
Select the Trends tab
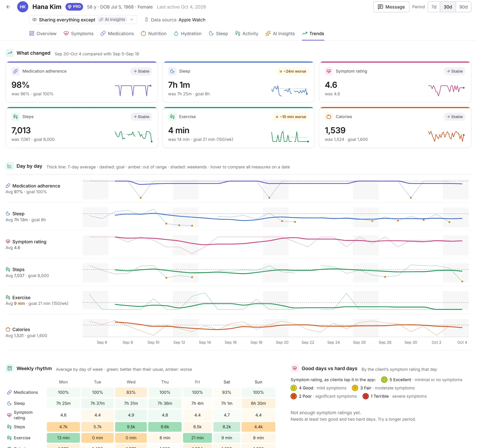tap(313, 34)
